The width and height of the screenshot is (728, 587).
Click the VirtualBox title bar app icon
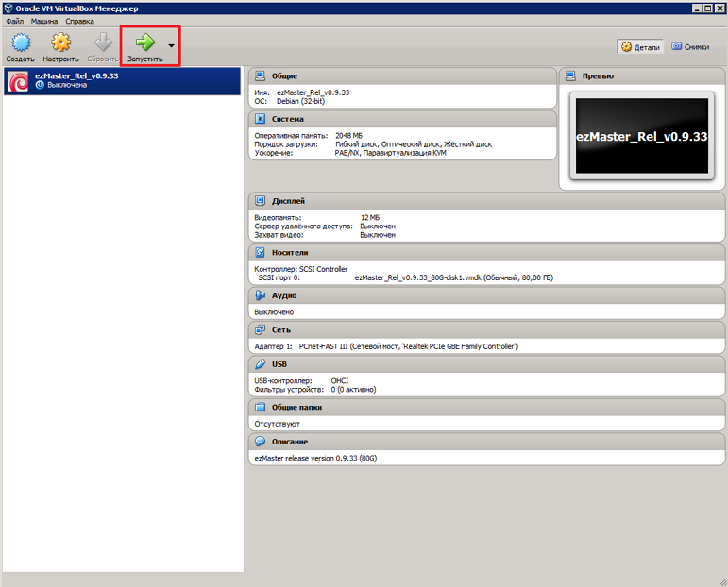[x=8, y=8]
